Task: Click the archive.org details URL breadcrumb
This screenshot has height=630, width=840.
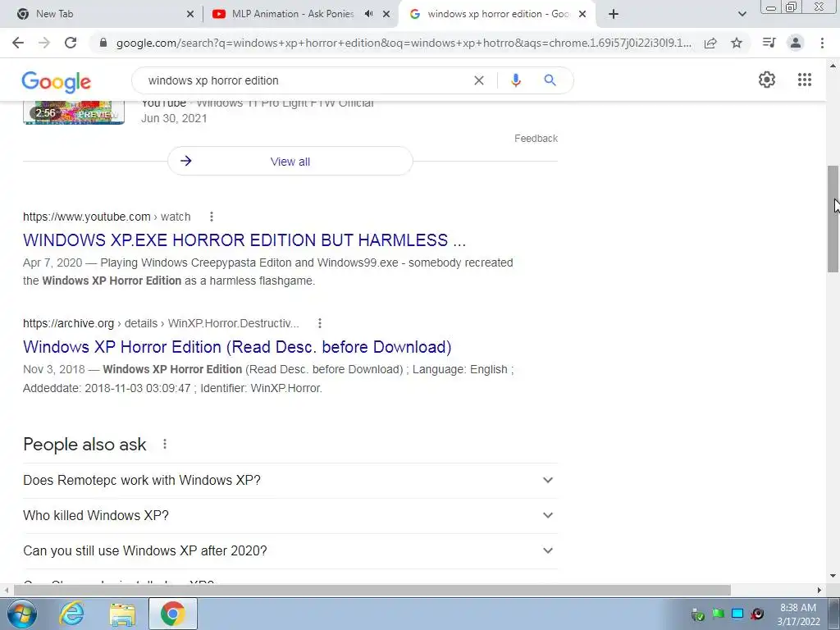Action: [x=161, y=323]
